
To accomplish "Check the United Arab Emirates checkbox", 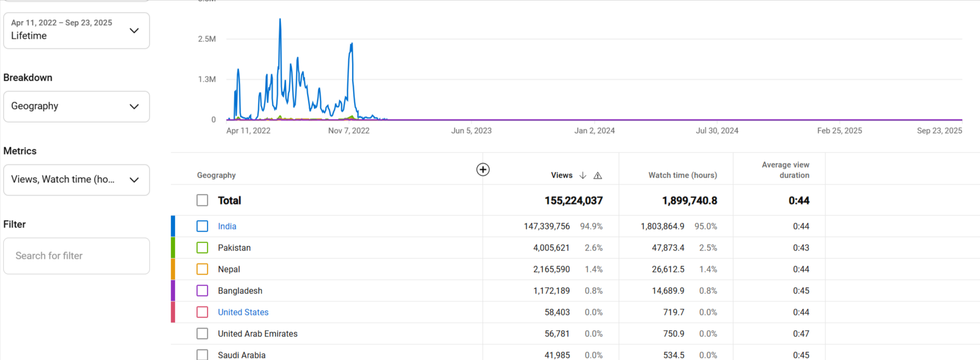I will (x=202, y=334).
